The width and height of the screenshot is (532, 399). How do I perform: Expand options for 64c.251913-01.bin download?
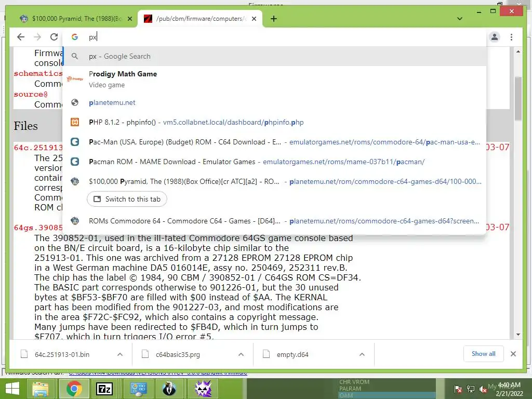click(x=120, y=354)
